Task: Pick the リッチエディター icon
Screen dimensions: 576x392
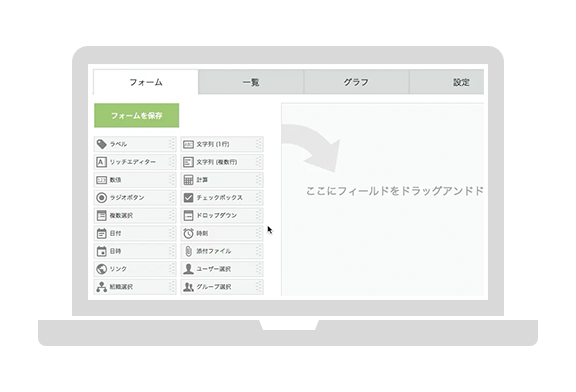Action: [101, 162]
